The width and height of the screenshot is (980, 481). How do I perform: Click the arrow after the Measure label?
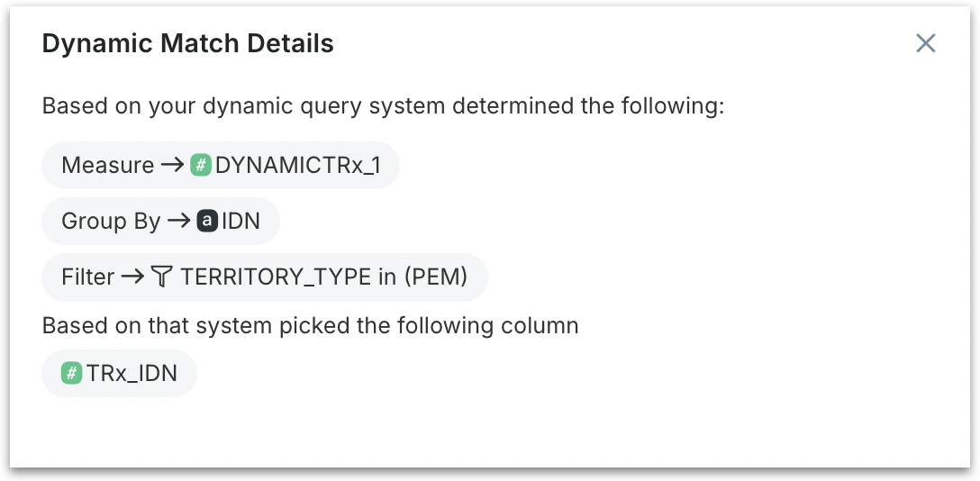[172, 165]
